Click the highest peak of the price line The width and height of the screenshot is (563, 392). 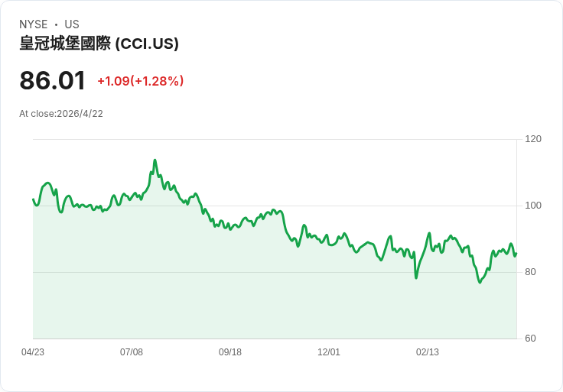[155, 160]
